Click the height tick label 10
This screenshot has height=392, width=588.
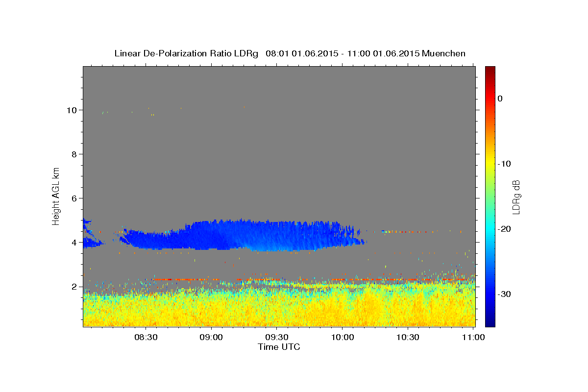pos(72,110)
